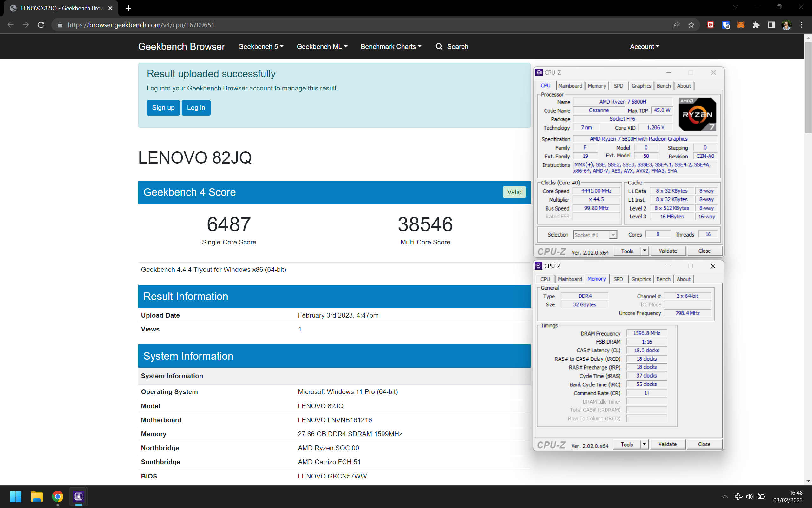This screenshot has height=508, width=812.
Task: Click the Search magnifier in Geekbench navbar
Action: (439, 47)
